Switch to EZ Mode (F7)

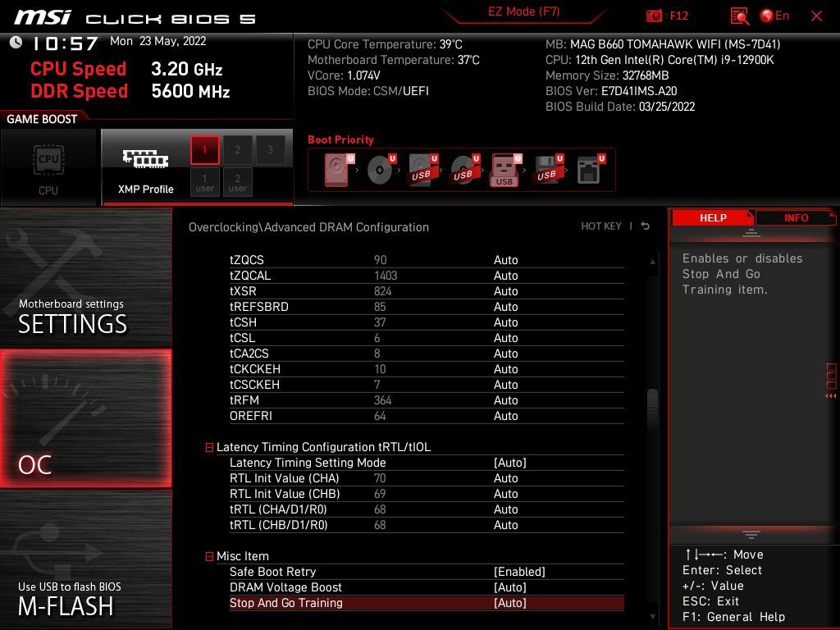coord(523,11)
